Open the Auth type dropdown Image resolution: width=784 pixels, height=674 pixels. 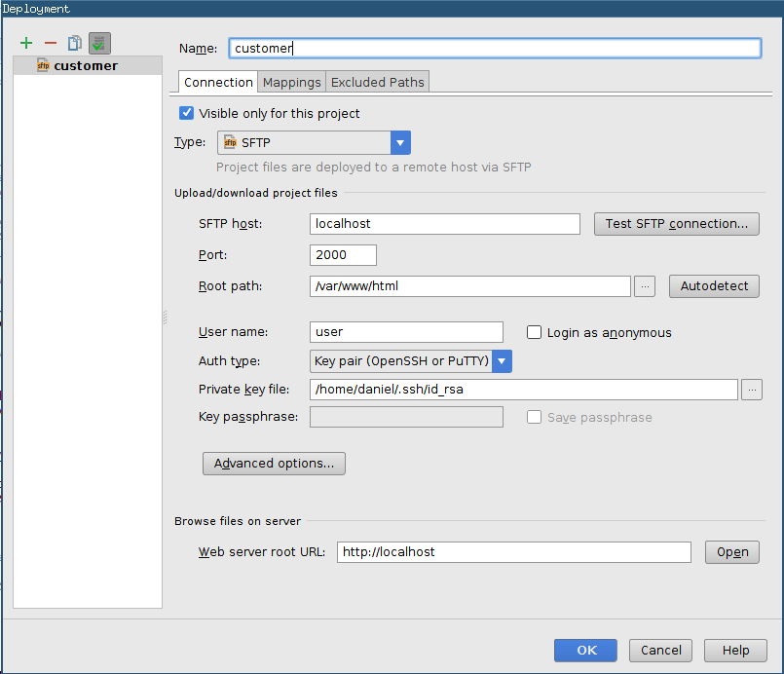[501, 360]
